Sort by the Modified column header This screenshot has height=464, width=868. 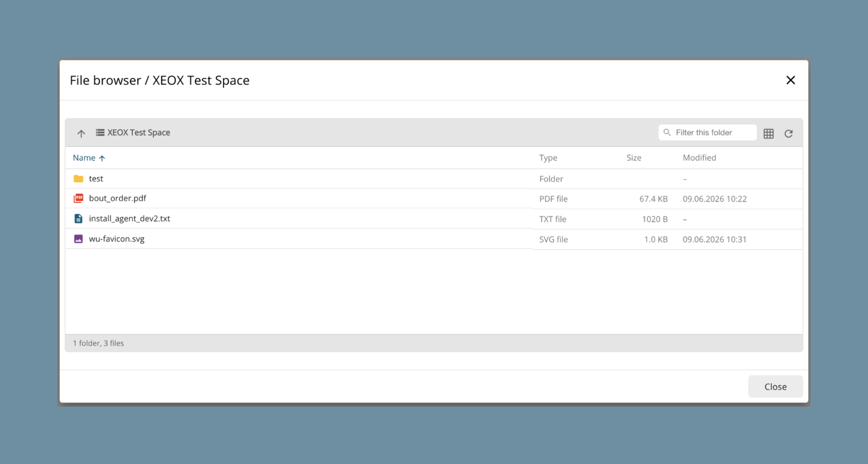699,158
